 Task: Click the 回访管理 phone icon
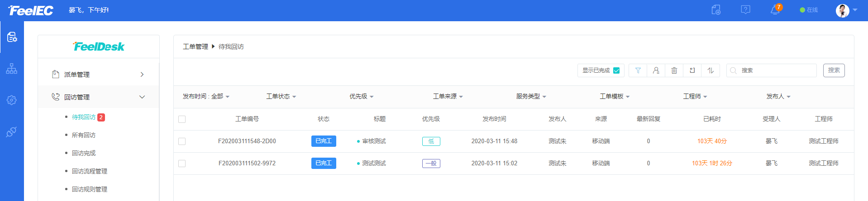point(56,97)
